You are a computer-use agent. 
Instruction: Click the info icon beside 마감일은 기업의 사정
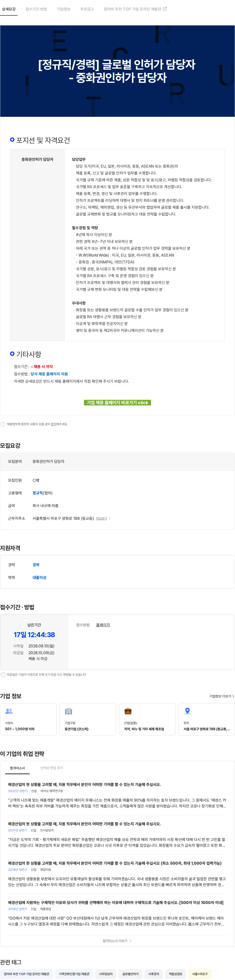point(3,675)
